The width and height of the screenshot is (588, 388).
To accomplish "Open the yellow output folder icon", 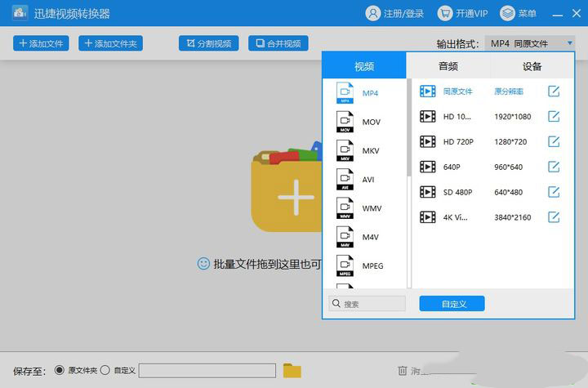I will [x=292, y=371].
